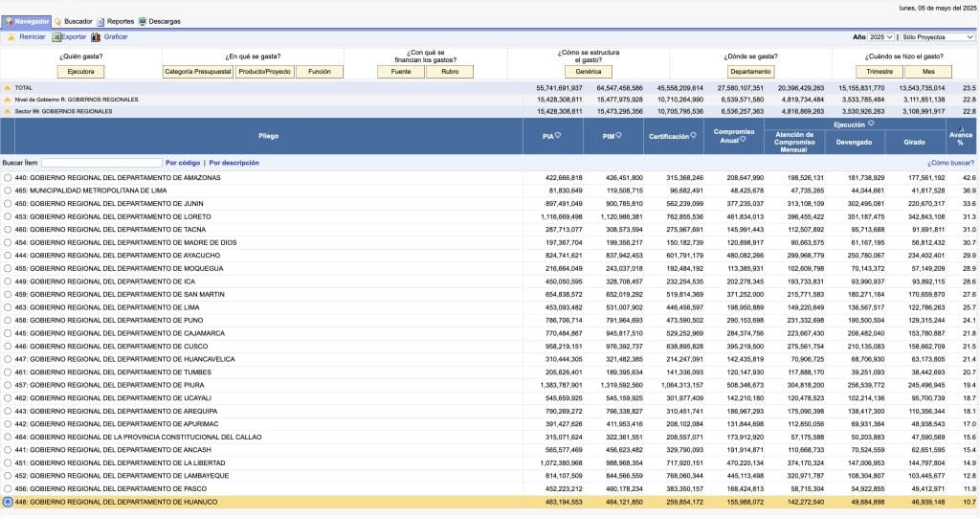The height and width of the screenshot is (518, 980).
Task: Select the radio button for Gobierno Regional de Cusco
Action: [x=8, y=346]
